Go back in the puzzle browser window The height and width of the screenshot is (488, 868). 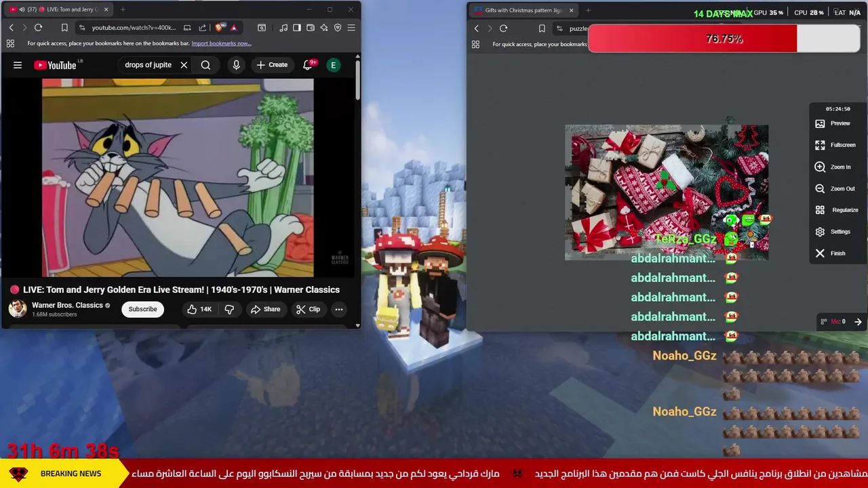tap(477, 28)
